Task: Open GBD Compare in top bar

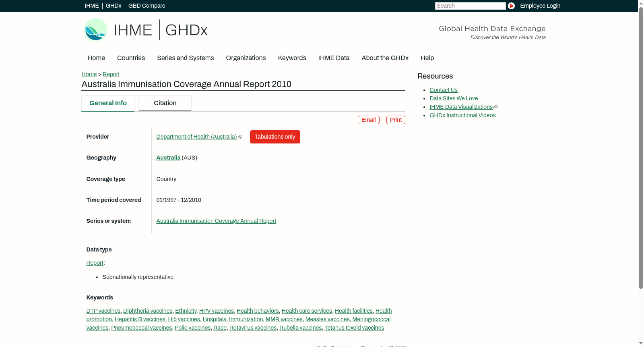Action: tap(147, 6)
